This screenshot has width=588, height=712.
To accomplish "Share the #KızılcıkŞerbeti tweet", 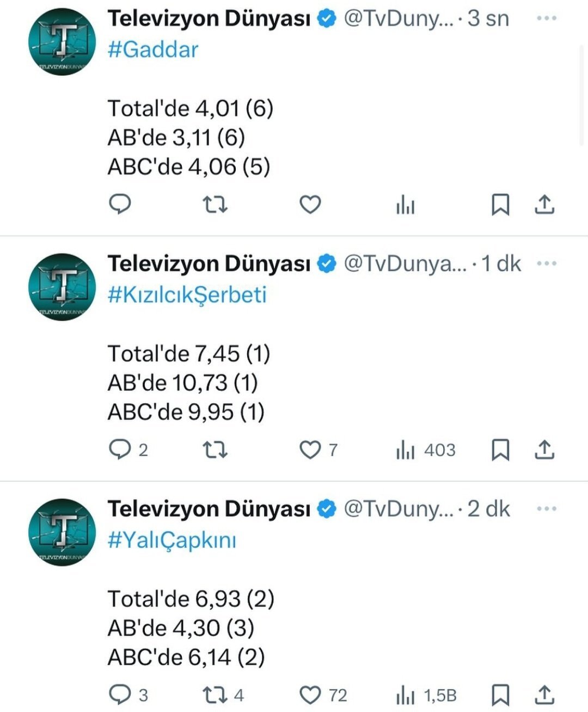I will (544, 450).
